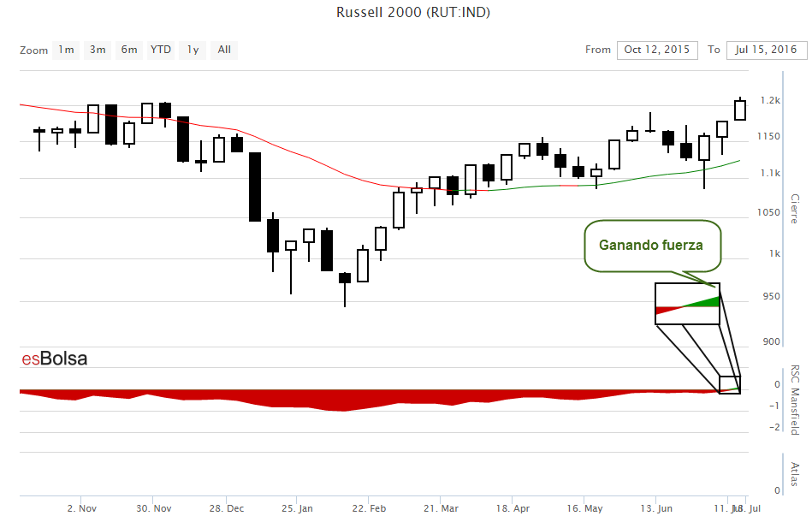
Task: Choose the 1y zoom range
Action: [x=193, y=50]
